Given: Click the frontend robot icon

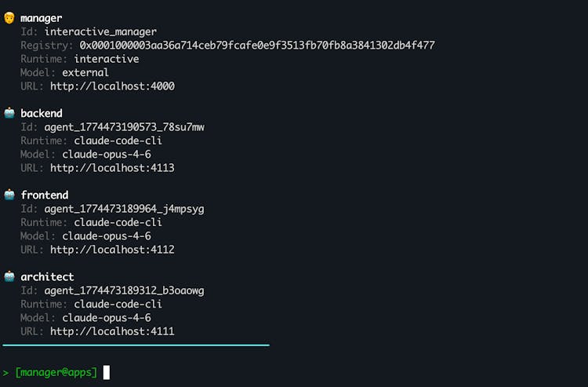Looking at the screenshot, I should coord(9,195).
